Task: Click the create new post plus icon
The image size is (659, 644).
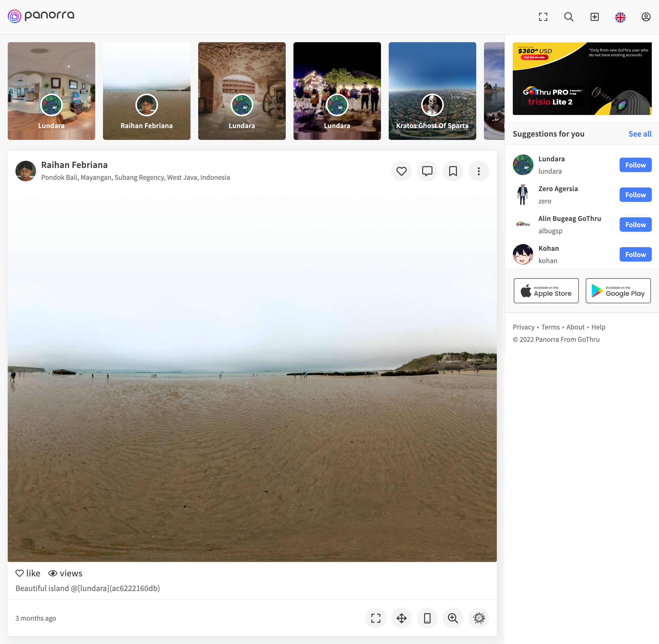Action: pyautogui.click(x=594, y=17)
